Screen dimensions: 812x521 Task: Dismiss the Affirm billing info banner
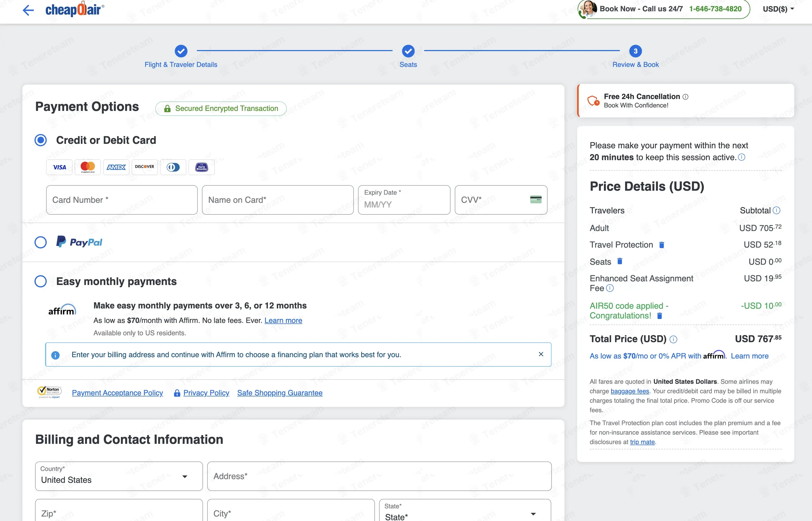(x=541, y=354)
